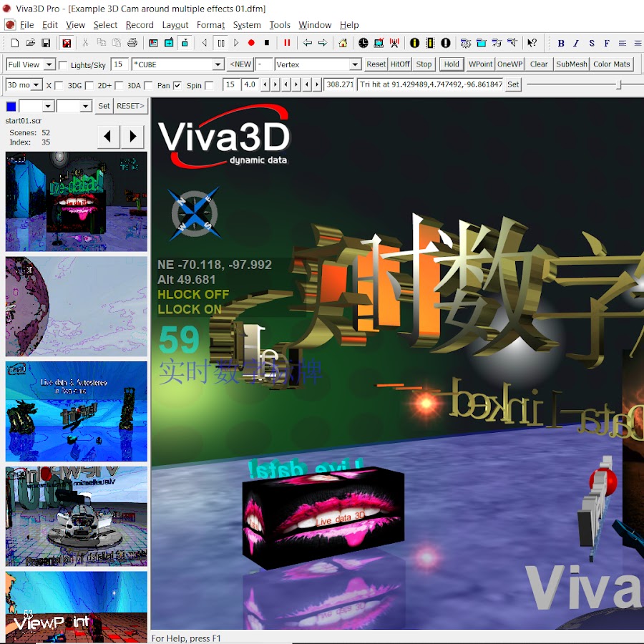
Task: Click the cyan plus-box toolbar icon
Action: [169, 43]
